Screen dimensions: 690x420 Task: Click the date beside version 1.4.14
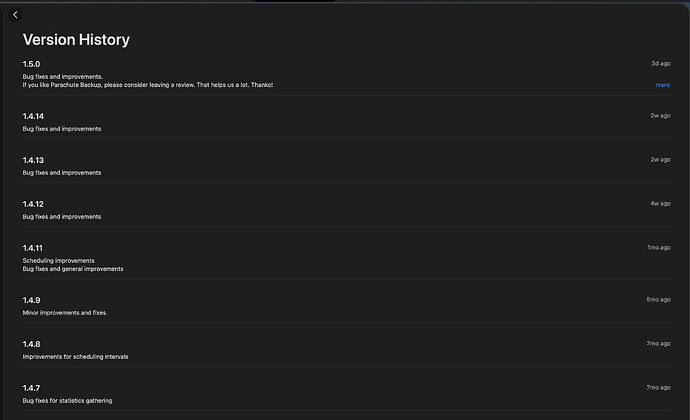[660, 115]
